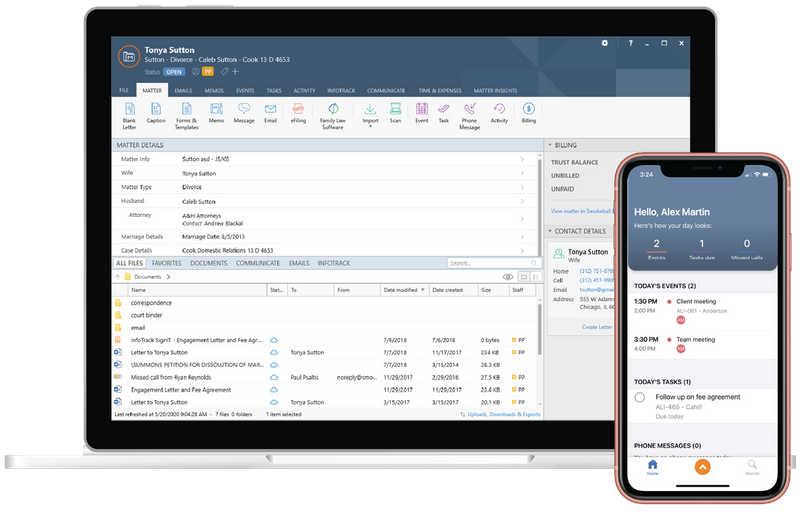
Task: Open the Caption tool
Action: [156, 113]
